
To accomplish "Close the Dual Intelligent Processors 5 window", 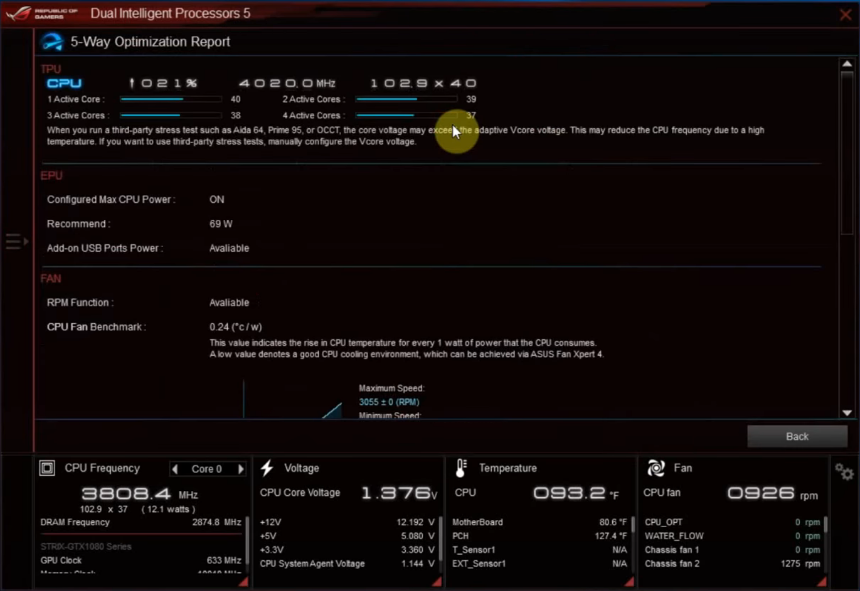I will 846,15.
